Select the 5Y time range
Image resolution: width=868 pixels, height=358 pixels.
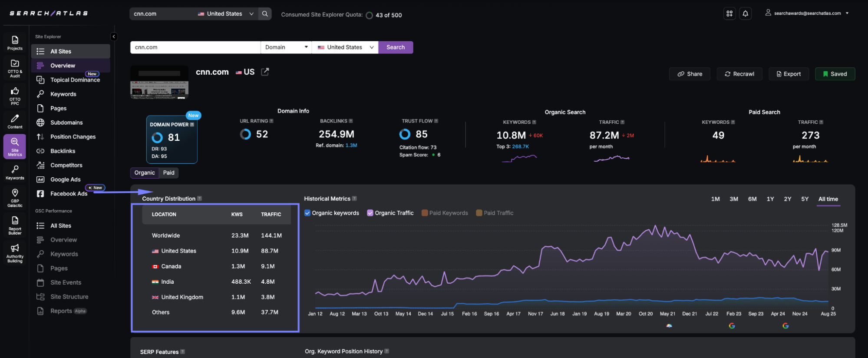(805, 199)
